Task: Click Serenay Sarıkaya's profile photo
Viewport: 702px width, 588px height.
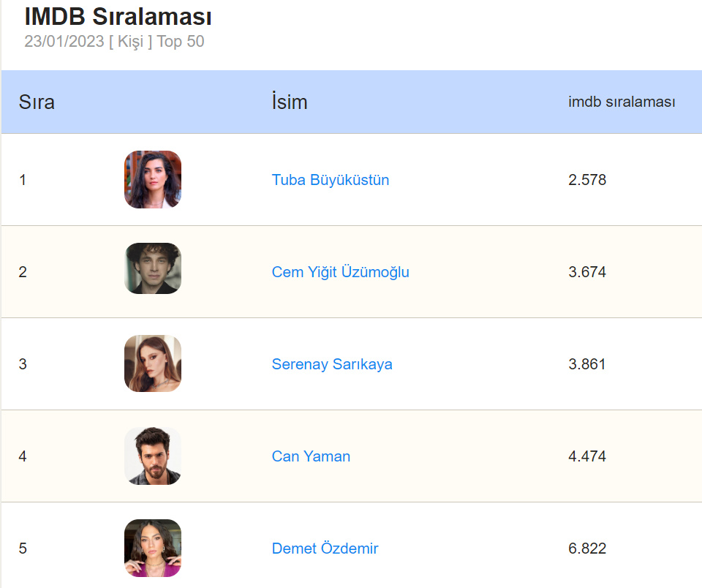Action: pos(153,363)
